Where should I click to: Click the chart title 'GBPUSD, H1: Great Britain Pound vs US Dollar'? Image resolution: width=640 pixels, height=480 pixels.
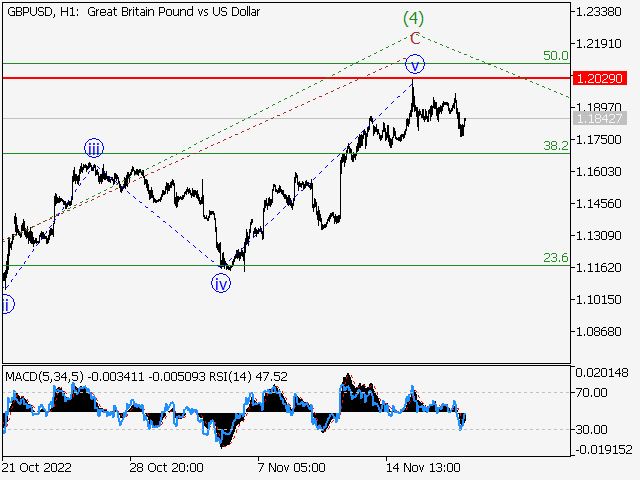133,12
